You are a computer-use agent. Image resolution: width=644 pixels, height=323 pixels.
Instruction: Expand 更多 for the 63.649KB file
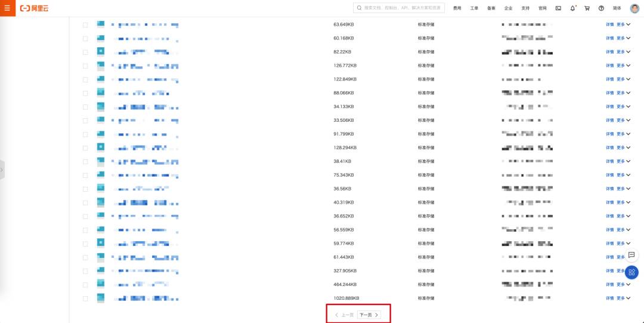click(623, 24)
